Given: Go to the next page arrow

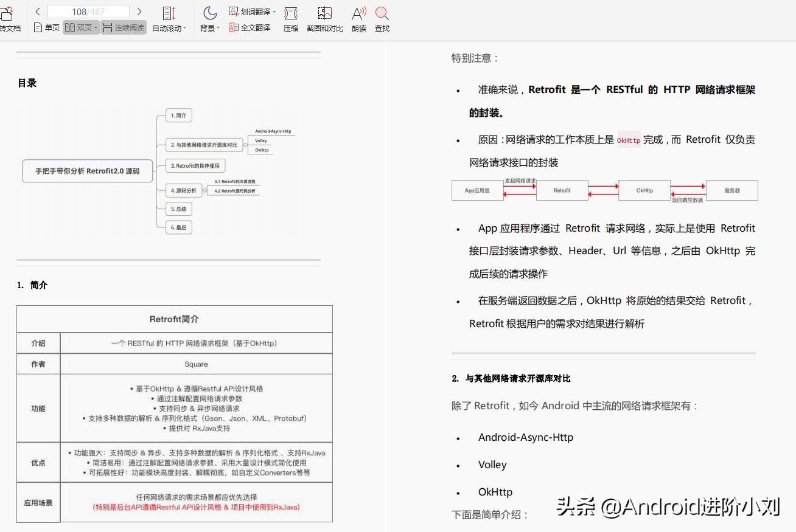Looking at the screenshot, I should tap(139, 12).
